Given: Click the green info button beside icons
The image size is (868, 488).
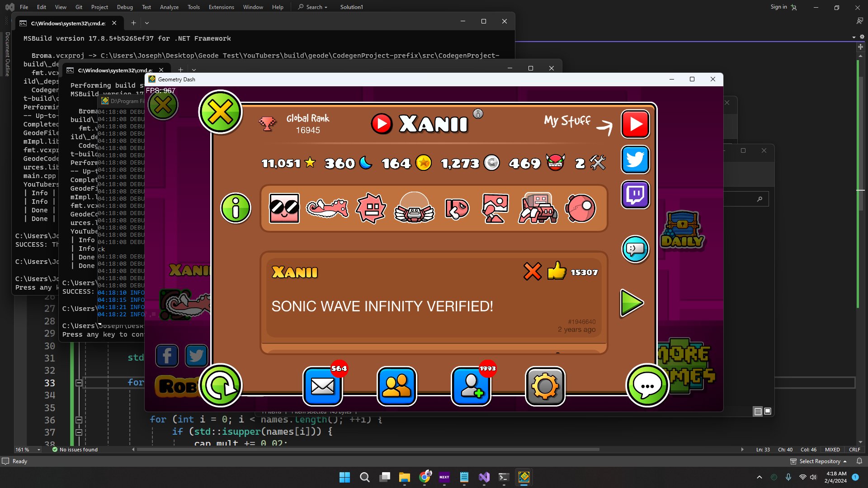Looking at the screenshot, I should (236, 208).
